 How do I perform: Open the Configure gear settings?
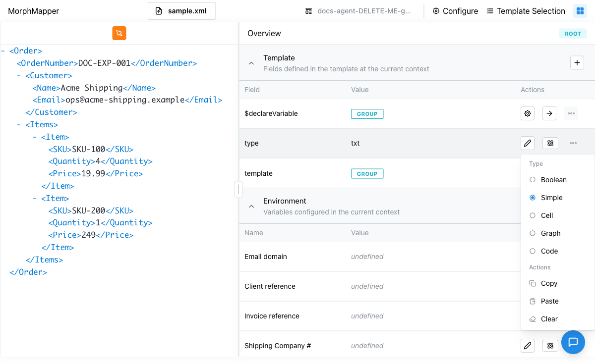click(x=455, y=11)
